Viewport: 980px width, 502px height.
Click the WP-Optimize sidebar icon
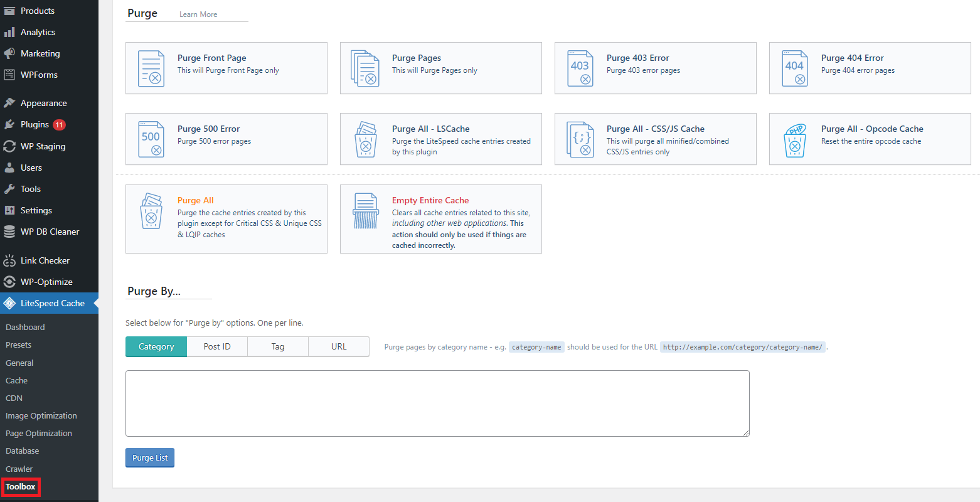pyautogui.click(x=10, y=282)
